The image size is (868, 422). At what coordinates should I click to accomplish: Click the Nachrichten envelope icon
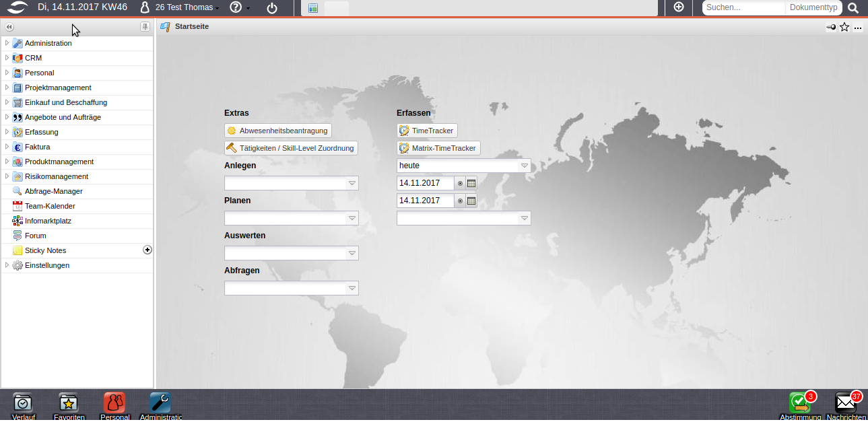coord(846,402)
